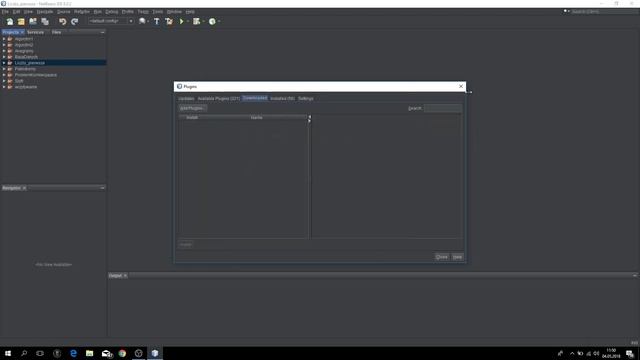Switch to the Updates tab in Plugins
The height and width of the screenshot is (360, 640).
(186, 99)
